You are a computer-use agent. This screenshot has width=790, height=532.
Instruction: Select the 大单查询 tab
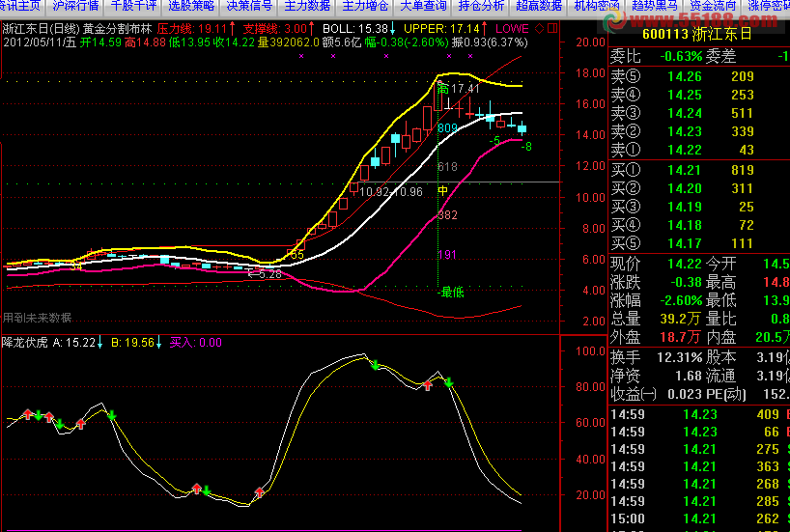[x=423, y=6]
